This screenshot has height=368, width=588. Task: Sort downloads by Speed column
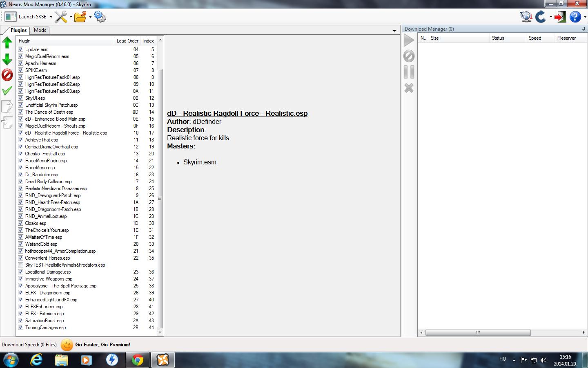tap(540, 38)
